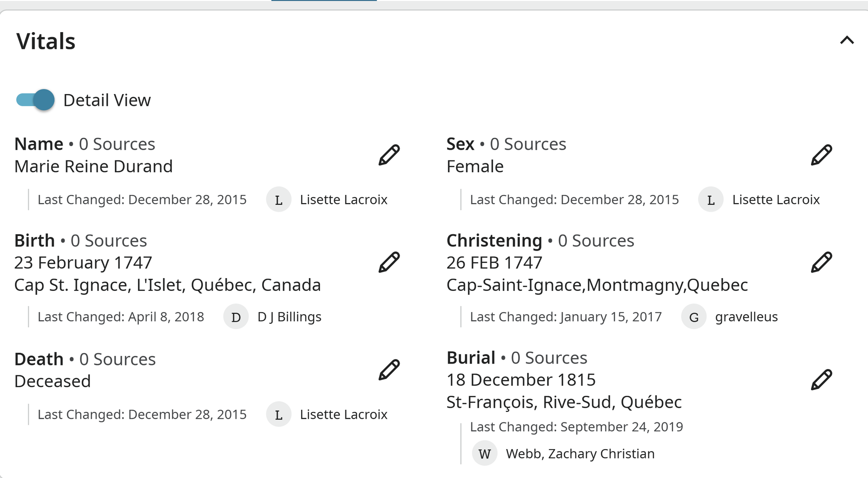
Task: Collapse the Vitals section chevron
Action: 847,40
